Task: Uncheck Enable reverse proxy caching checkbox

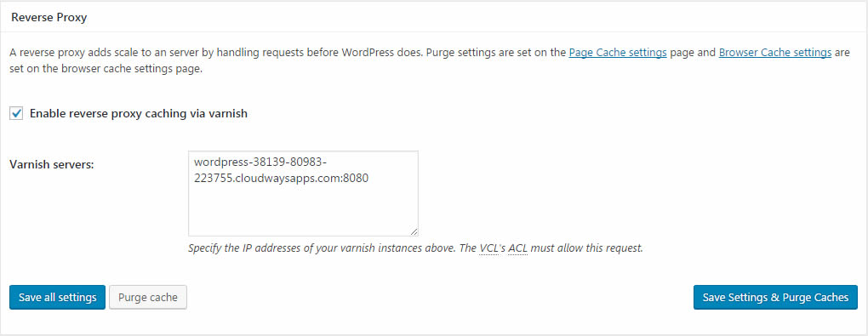Action: pyautogui.click(x=16, y=113)
